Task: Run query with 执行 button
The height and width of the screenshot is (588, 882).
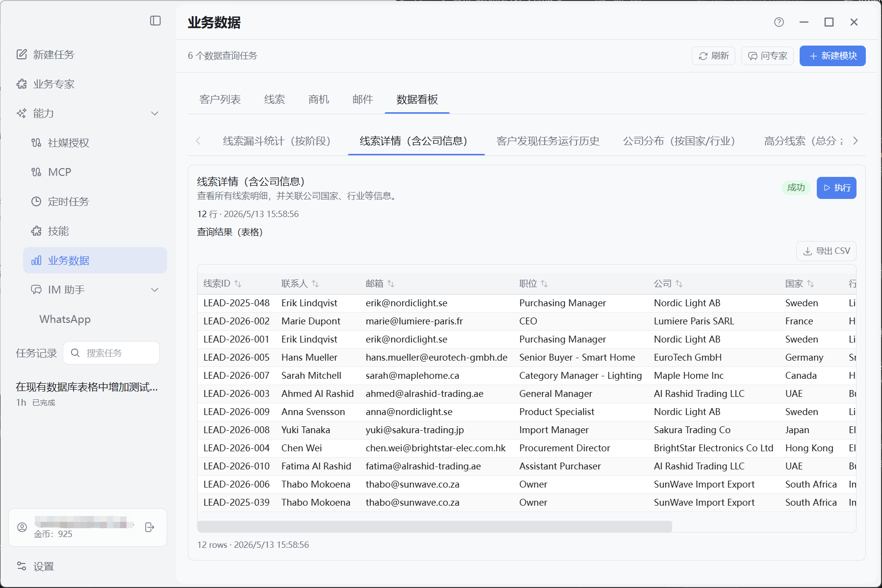Action: [x=836, y=188]
